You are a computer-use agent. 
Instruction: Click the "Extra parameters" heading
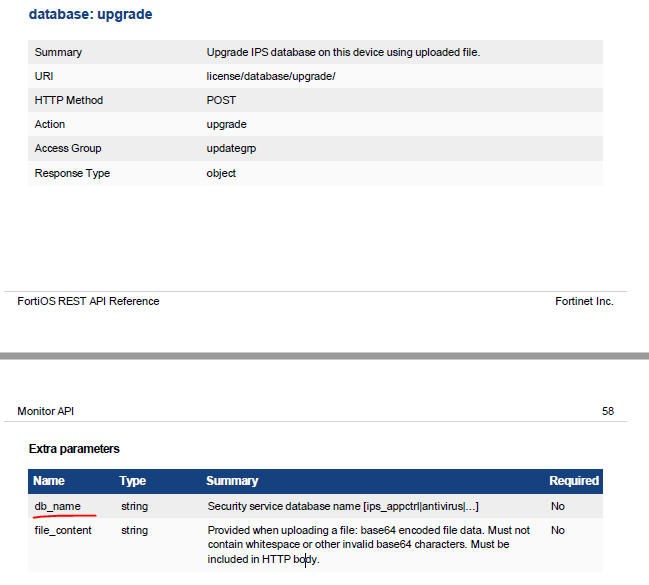74,449
